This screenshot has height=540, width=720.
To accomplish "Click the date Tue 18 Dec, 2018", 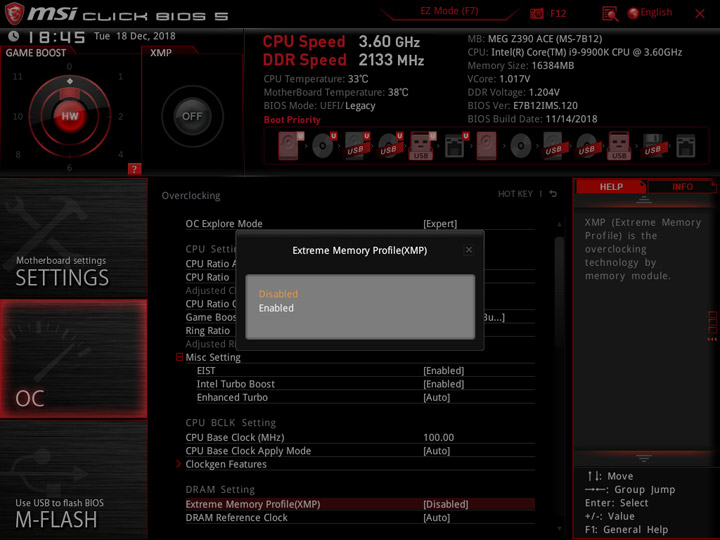I will pyautogui.click(x=135, y=36).
